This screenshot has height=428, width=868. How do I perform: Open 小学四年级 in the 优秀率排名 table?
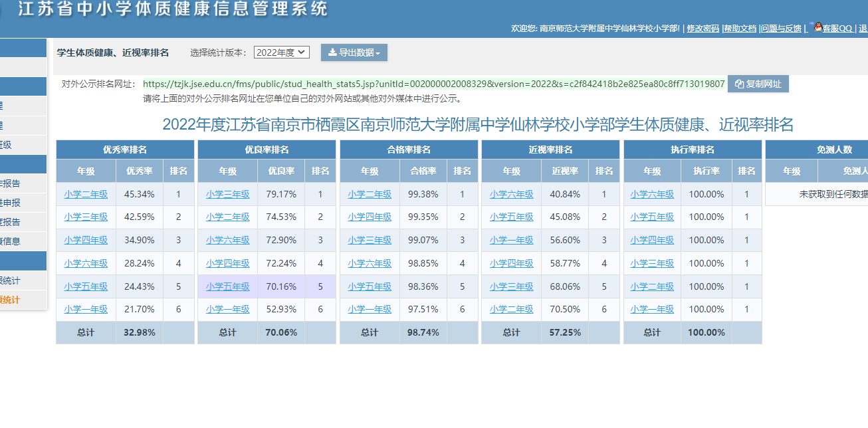tap(86, 240)
